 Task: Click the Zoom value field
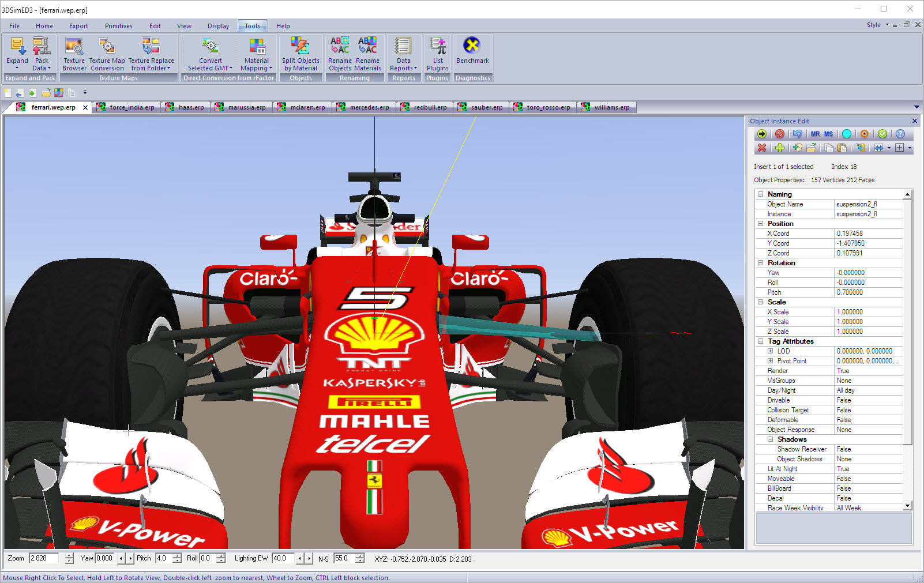pyautogui.click(x=44, y=558)
